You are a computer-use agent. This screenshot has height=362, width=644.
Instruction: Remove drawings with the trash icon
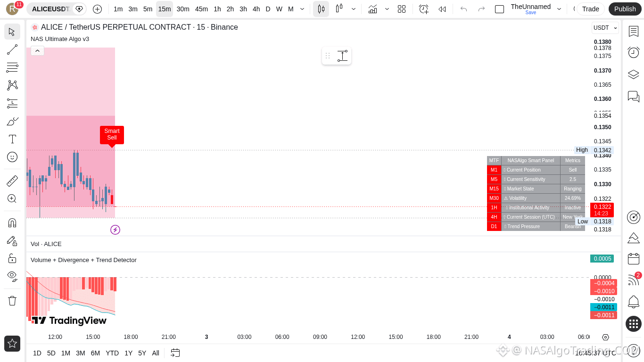click(12, 300)
